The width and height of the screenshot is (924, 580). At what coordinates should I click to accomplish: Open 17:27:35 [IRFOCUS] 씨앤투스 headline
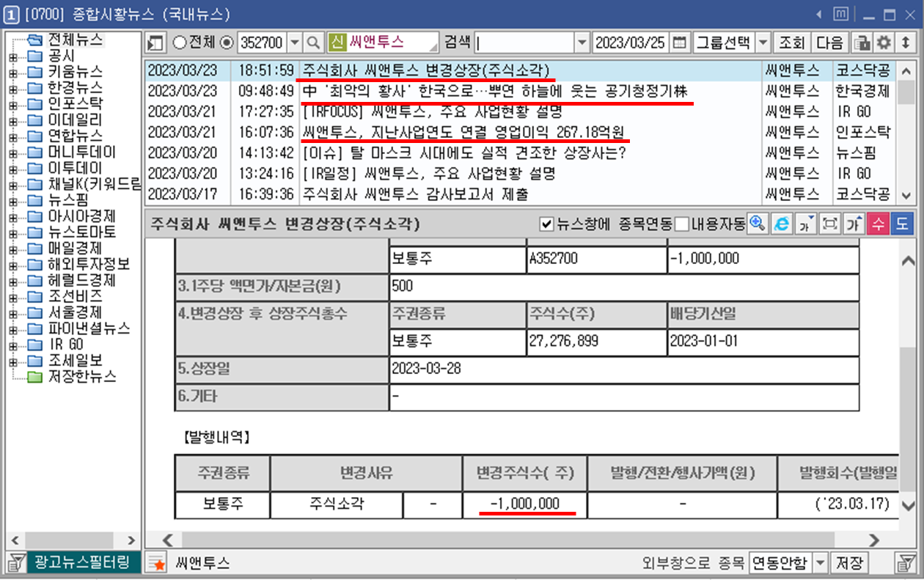(431, 112)
